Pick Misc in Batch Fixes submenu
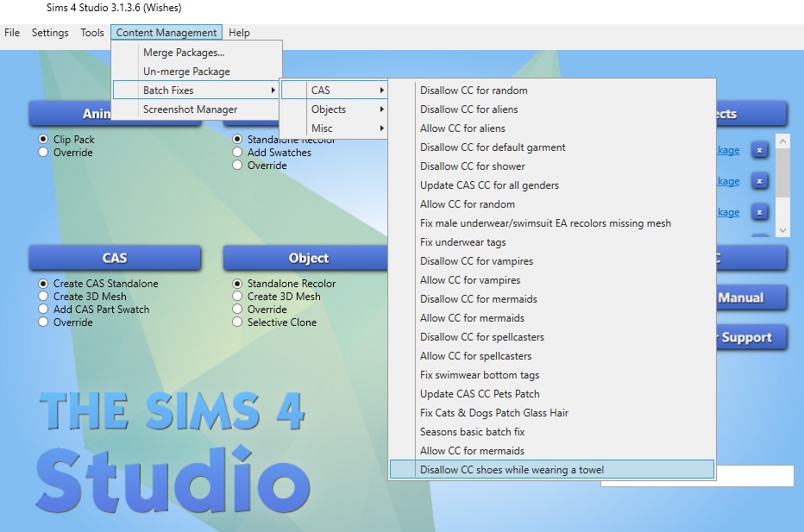The image size is (804, 532). point(333,128)
